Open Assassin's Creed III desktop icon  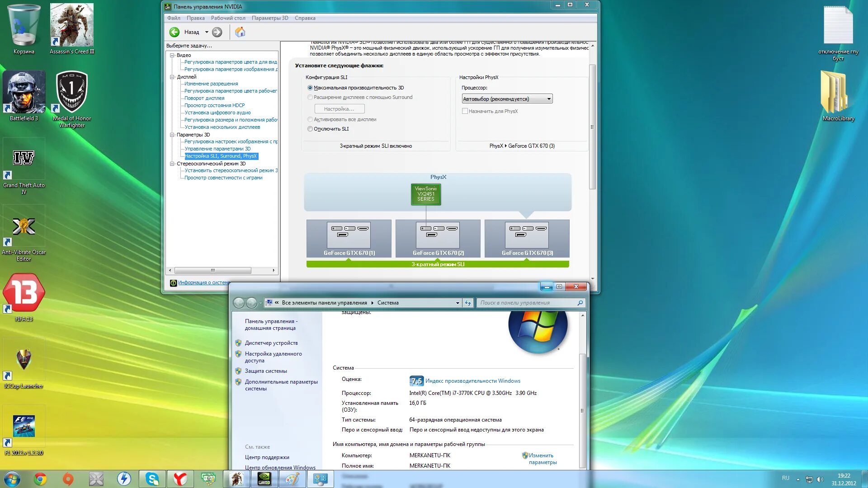point(71,25)
